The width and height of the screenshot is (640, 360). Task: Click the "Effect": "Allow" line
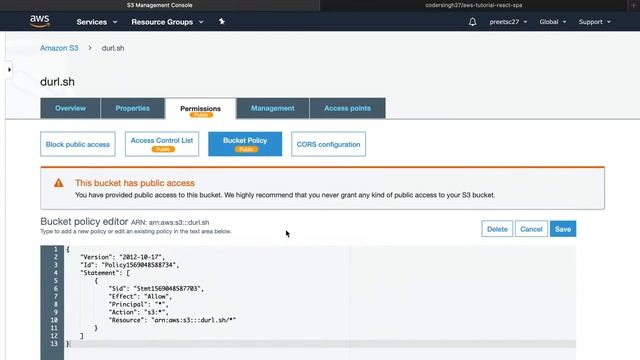(x=140, y=296)
